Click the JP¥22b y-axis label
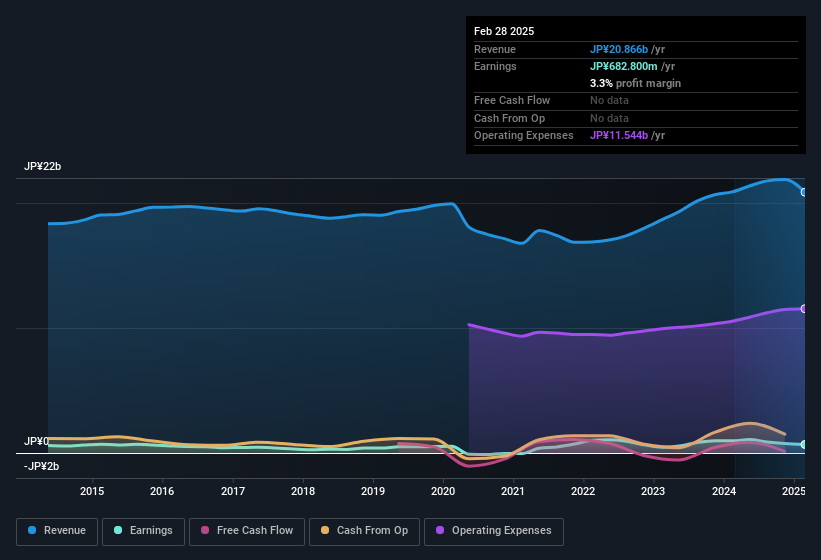The image size is (821, 560). point(42,166)
